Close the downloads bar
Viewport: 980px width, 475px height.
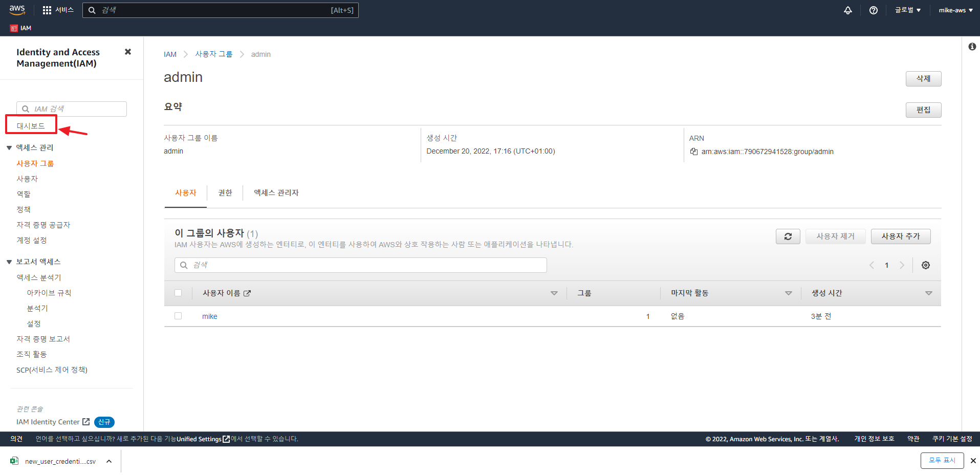[x=973, y=461]
